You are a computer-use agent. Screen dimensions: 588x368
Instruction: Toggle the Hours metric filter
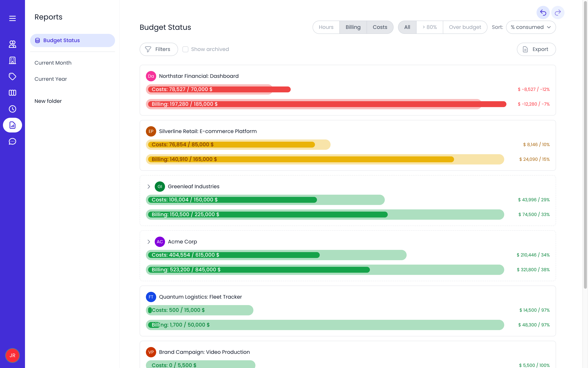(326, 27)
